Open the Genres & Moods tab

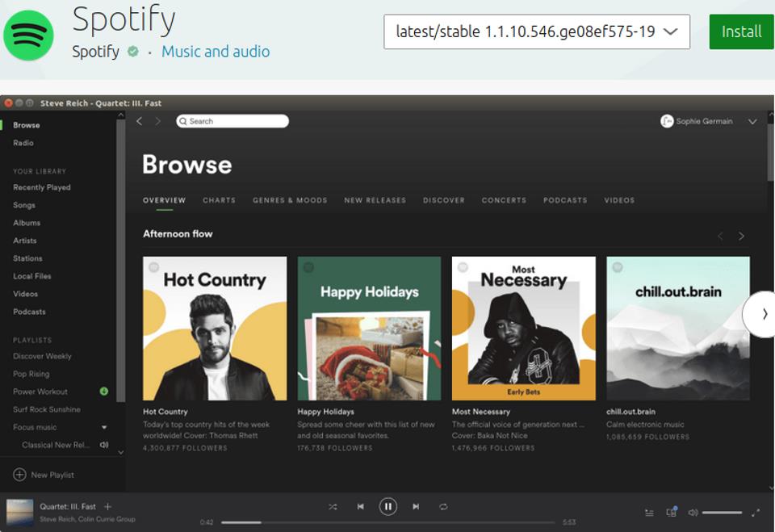[290, 200]
